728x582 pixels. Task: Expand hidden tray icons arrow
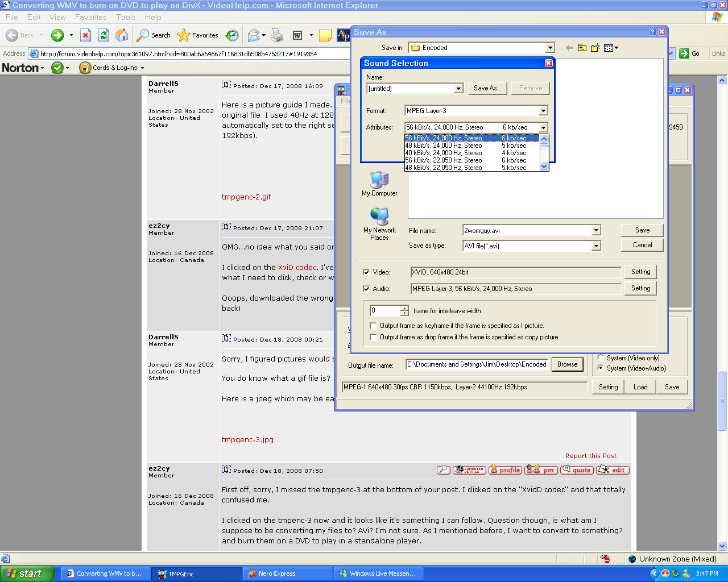point(655,573)
